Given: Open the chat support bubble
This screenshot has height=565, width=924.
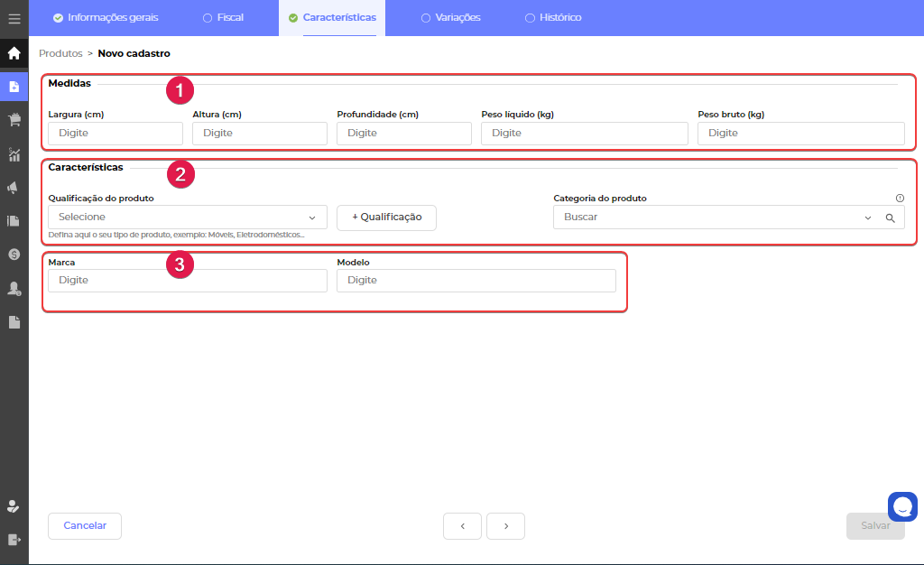Looking at the screenshot, I should pyautogui.click(x=902, y=506).
